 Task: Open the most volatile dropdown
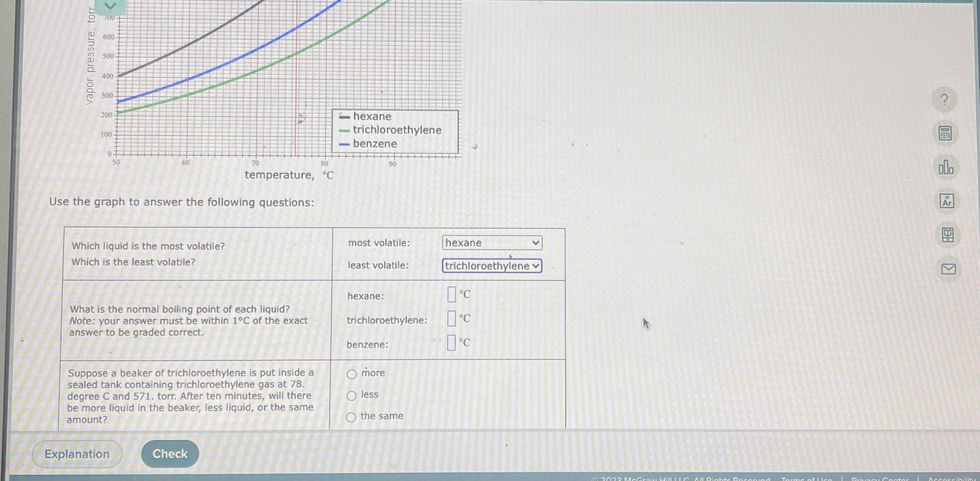pos(492,243)
